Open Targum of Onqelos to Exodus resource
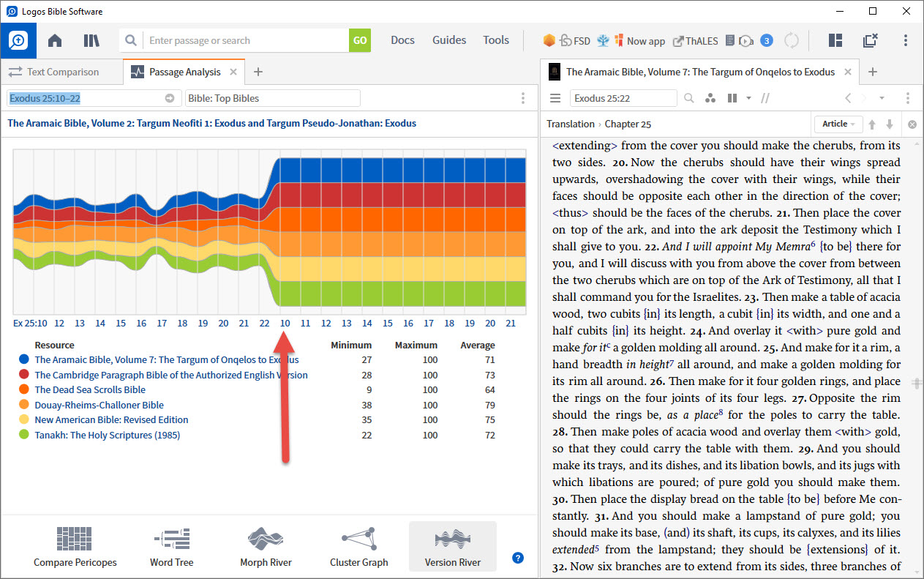 pos(167,359)
